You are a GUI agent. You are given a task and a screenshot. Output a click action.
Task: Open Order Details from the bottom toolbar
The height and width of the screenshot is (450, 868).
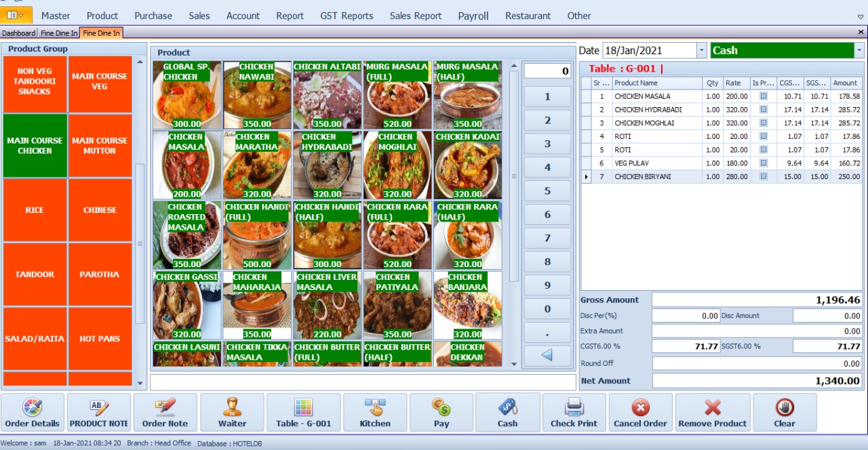point(33,412)
